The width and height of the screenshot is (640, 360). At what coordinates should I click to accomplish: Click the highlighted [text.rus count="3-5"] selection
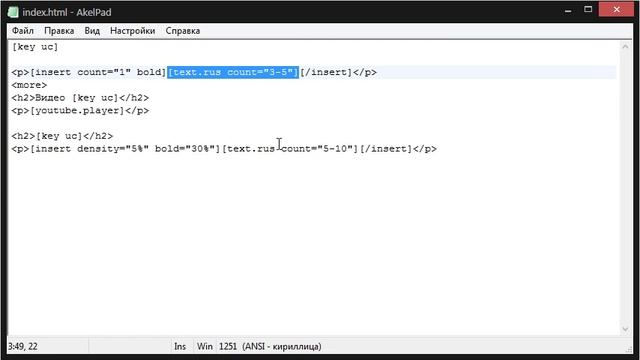(233, 72)
